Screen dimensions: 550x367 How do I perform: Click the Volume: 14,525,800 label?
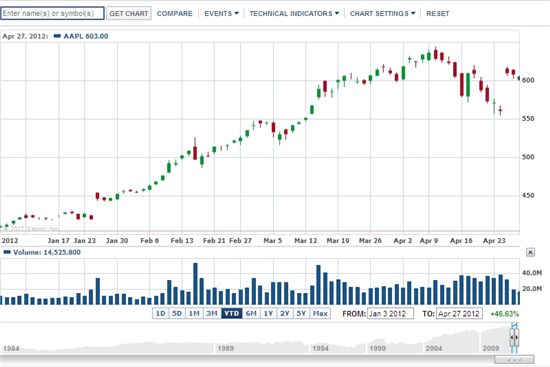coord(47,252)
